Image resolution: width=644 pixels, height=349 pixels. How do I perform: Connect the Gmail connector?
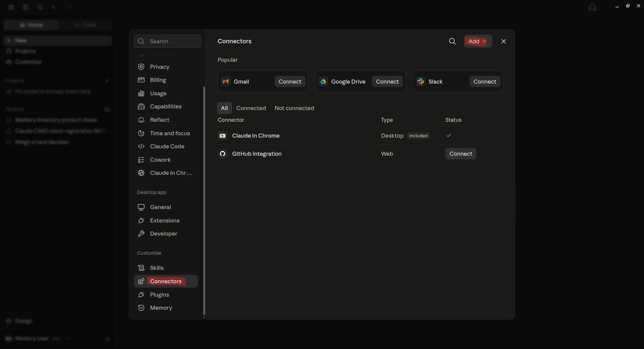tap(290, 82)
